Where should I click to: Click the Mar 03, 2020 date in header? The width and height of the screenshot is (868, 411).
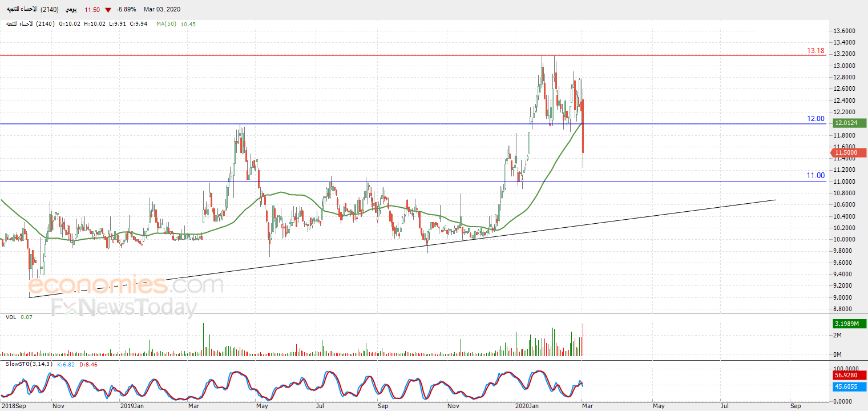[x=162, y=10]
